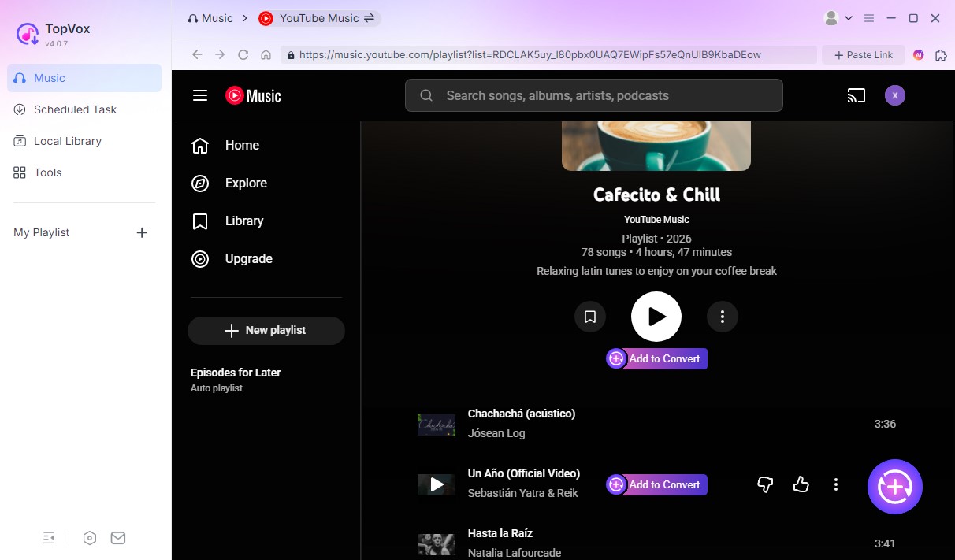Viewport: 955px width, 560px height.
Task: Open the Library section in YouTube Music
Action: [x=244, y=221]
